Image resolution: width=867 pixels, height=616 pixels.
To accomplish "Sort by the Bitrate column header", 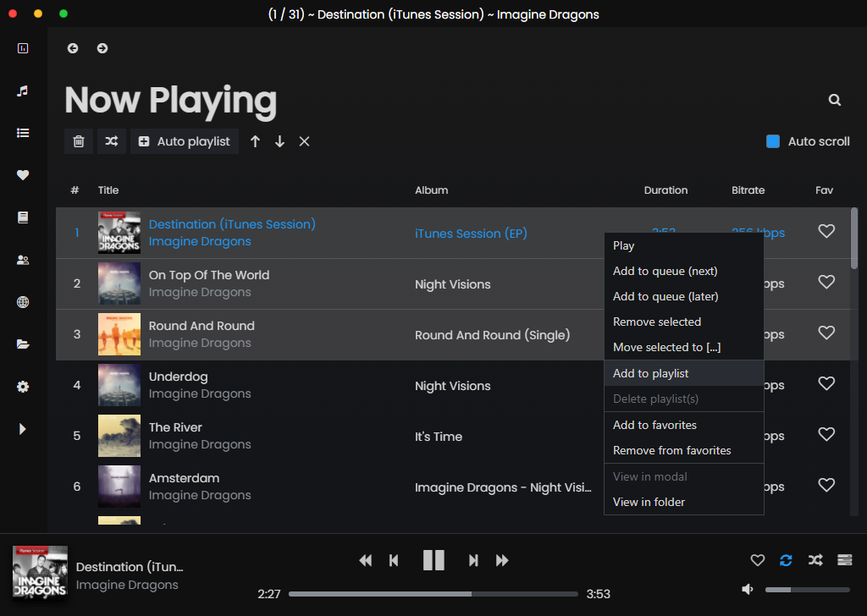I will point(748,190).
